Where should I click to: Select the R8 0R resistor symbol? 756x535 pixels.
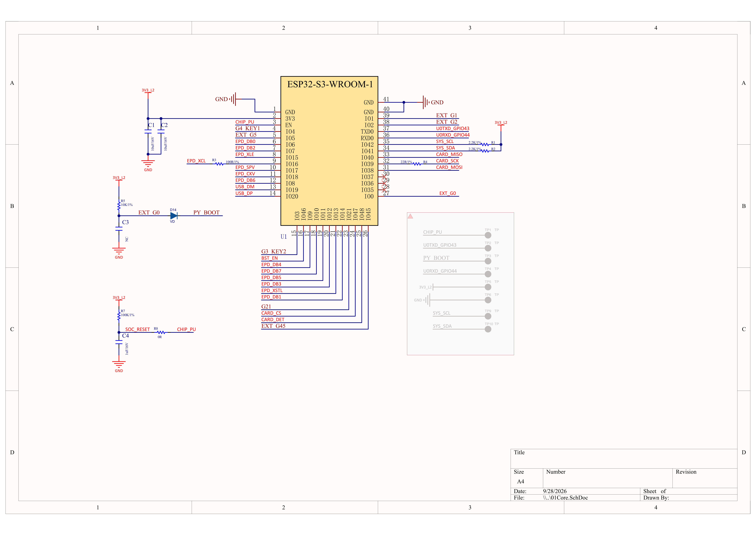[x=161, y=332]
